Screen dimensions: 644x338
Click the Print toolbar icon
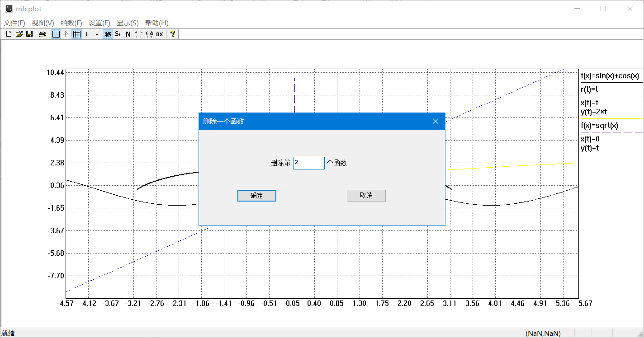coord(43,34)
